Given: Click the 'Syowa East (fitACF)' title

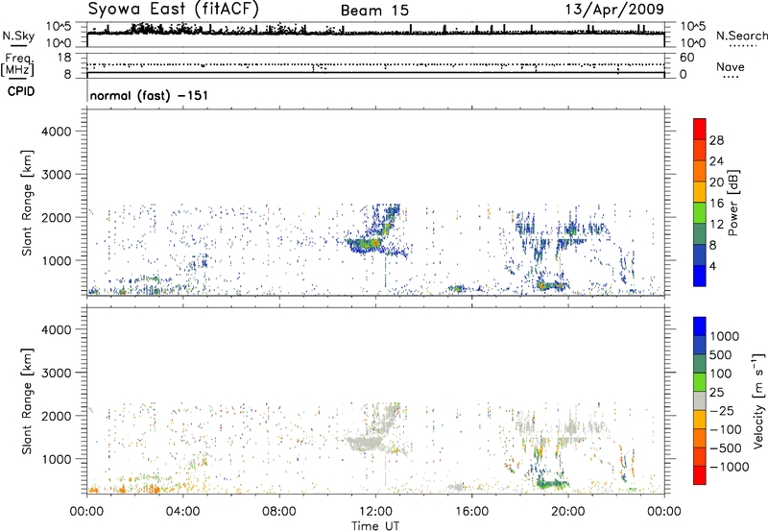Looking at the screenshot, I should 174,10.
